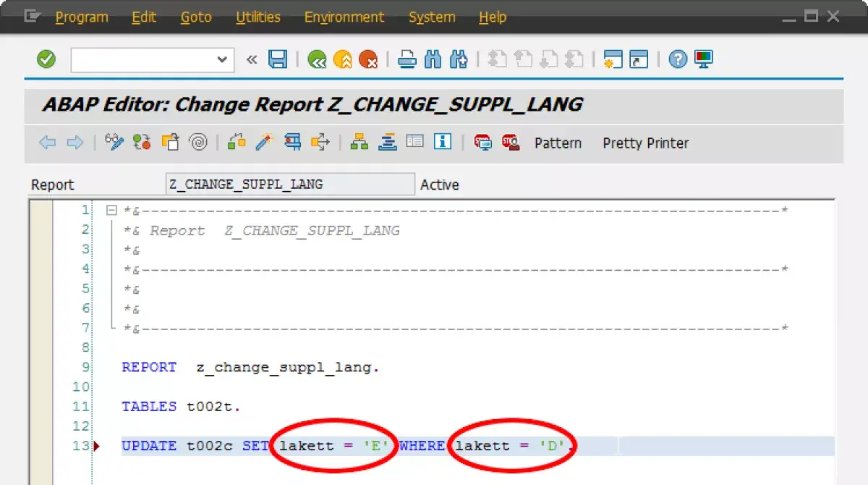Click the 'D' string literal on line 13
The height and width of the screenshot is (485, 868).
(551, 446)
